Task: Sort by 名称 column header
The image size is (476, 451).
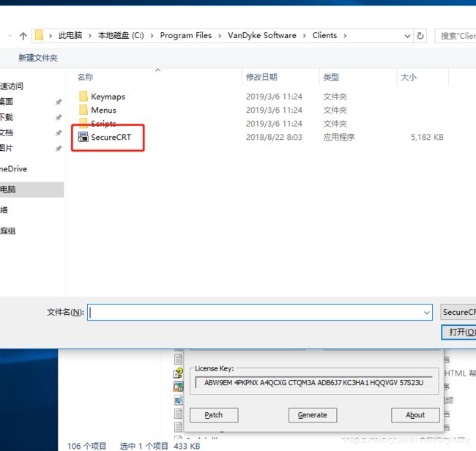Action: pos(85,77)
